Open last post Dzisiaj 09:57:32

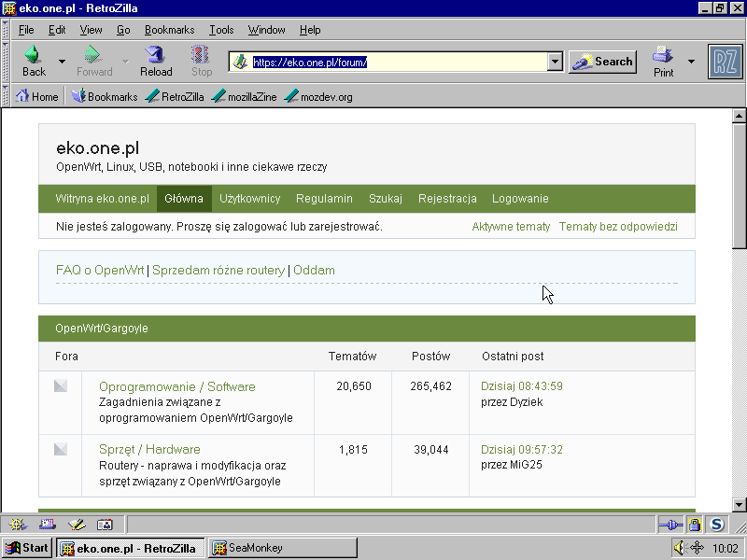522,450
